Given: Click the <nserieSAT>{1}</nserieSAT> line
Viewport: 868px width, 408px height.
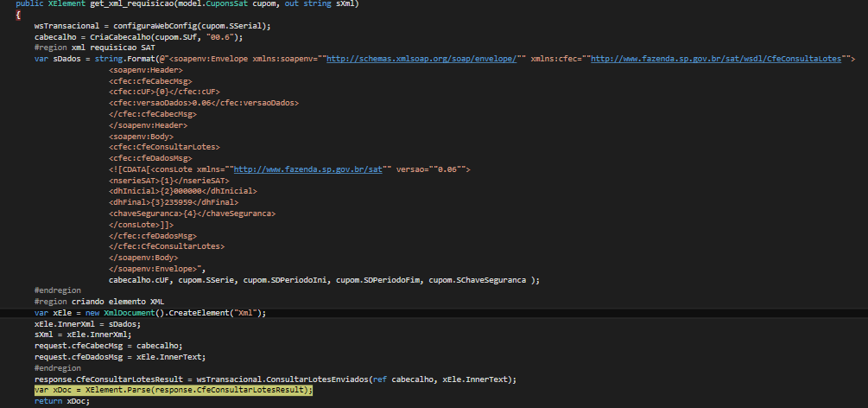Looking at the screenshot, I should click(x=168, y=180).
